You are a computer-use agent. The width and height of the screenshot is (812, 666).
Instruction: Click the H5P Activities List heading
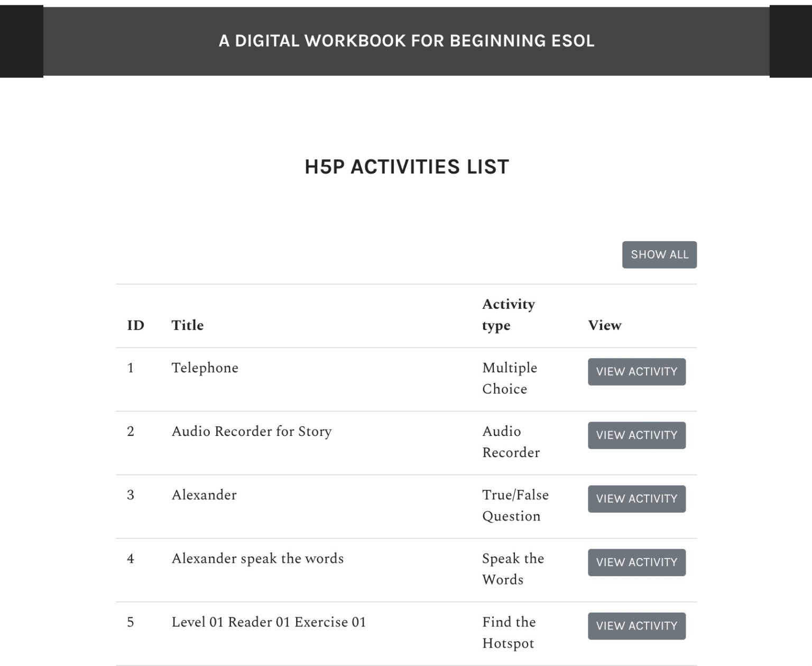pos(405,167)
